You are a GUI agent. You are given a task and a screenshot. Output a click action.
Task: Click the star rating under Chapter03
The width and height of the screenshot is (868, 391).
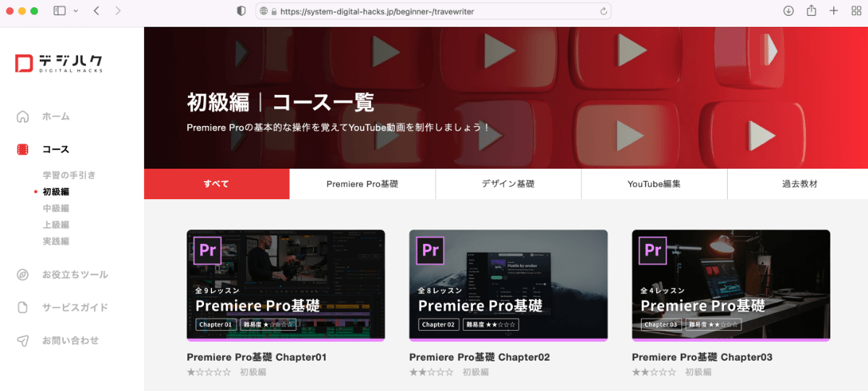coord(655,372)
